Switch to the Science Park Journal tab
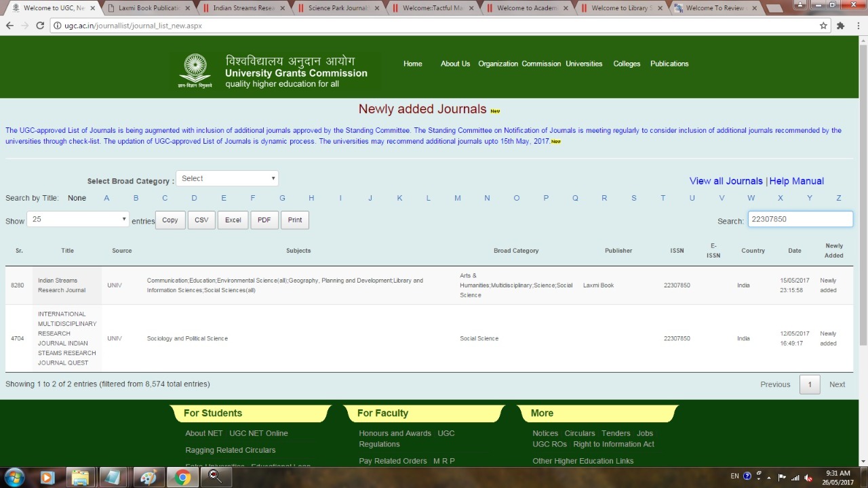868x488 pixels. click(x=338, y=8)
